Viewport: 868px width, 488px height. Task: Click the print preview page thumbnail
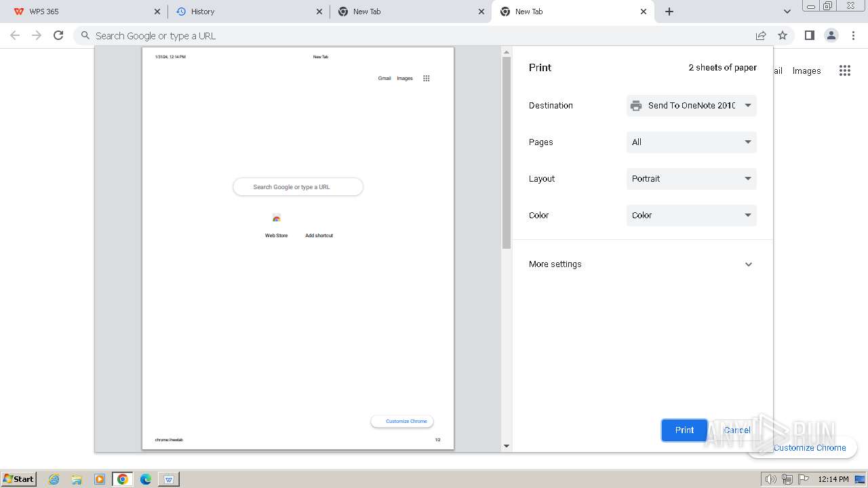(x=298, y=248)
